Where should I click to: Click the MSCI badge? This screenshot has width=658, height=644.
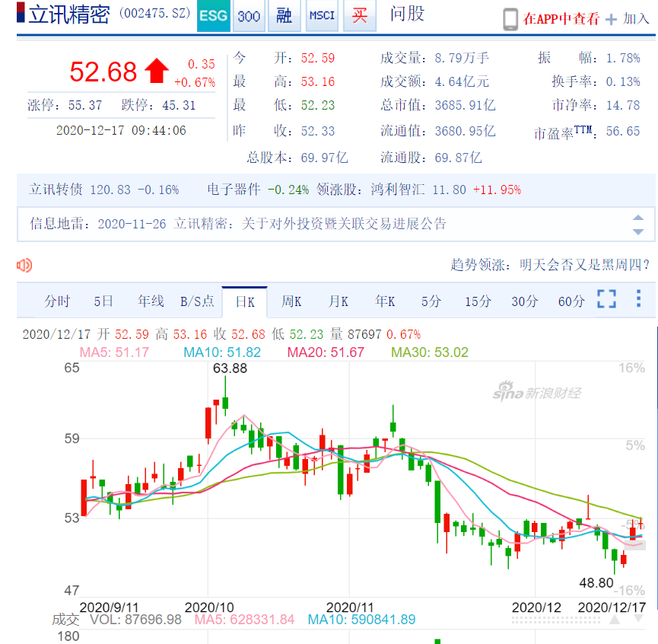point(322,16)
